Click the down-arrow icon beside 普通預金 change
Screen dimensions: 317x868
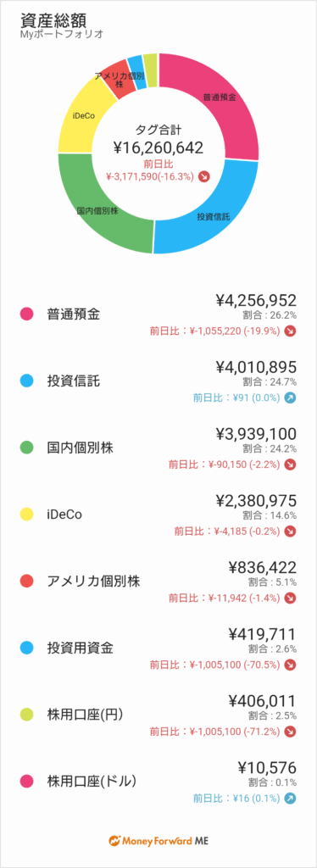(x=291, y=331)
